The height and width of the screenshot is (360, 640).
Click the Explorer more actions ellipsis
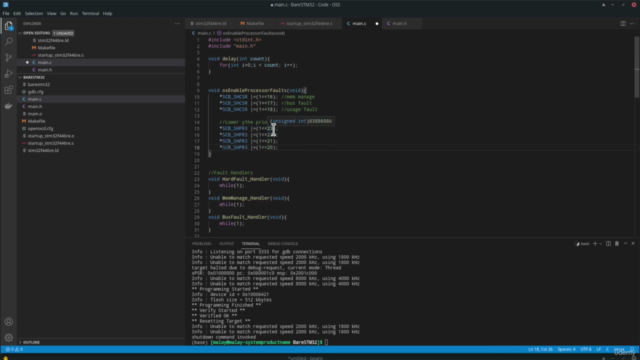[x=177, y=24]
